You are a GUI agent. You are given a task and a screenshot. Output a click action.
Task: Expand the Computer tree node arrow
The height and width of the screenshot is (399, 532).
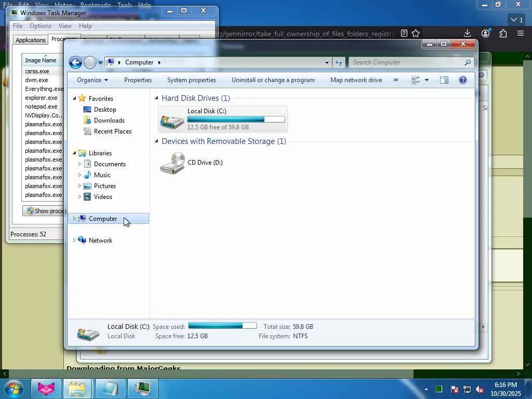pyautogui.click(x=75, y=219)
